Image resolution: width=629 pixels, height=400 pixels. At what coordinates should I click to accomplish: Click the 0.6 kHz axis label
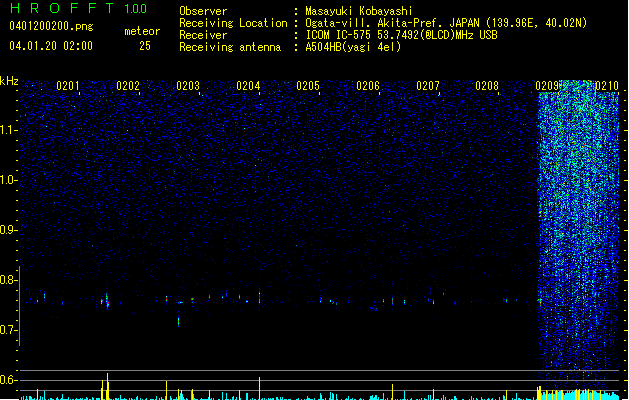8,380
